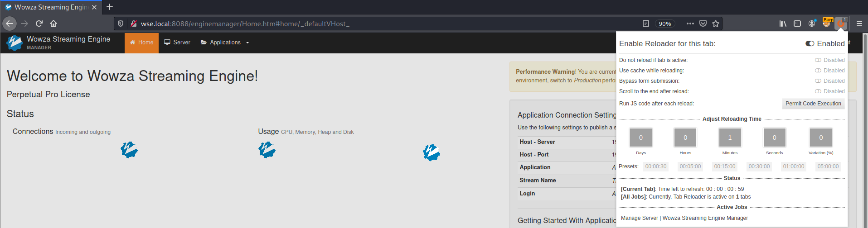Go forward with the browser forward arrow
The width and height of the screenshot is (868, 228).
click(24, 24)
